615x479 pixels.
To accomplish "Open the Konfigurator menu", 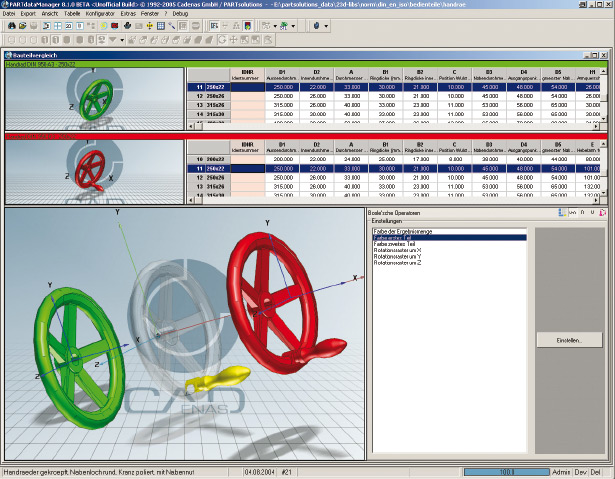I will tap(100, 13).
